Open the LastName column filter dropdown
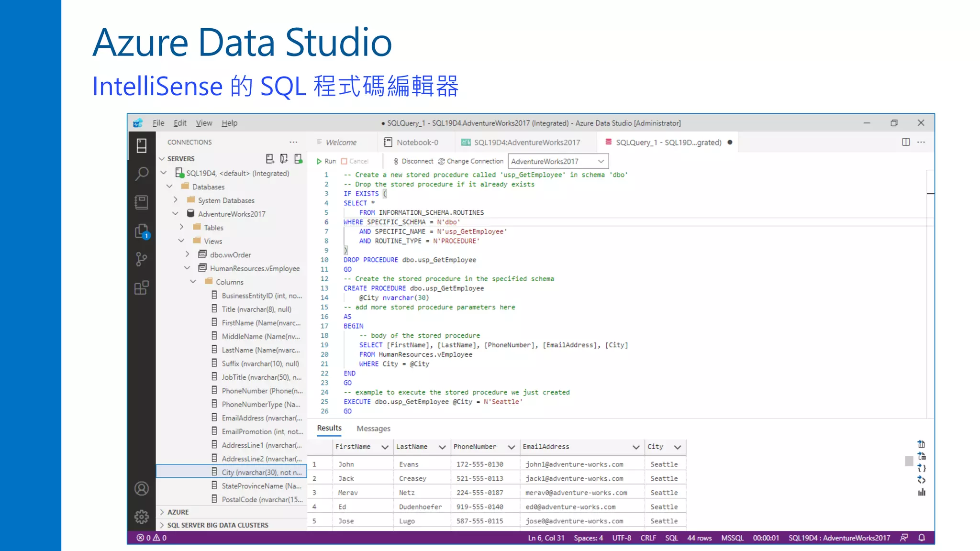980x551 pixels. tap(442, 447)
